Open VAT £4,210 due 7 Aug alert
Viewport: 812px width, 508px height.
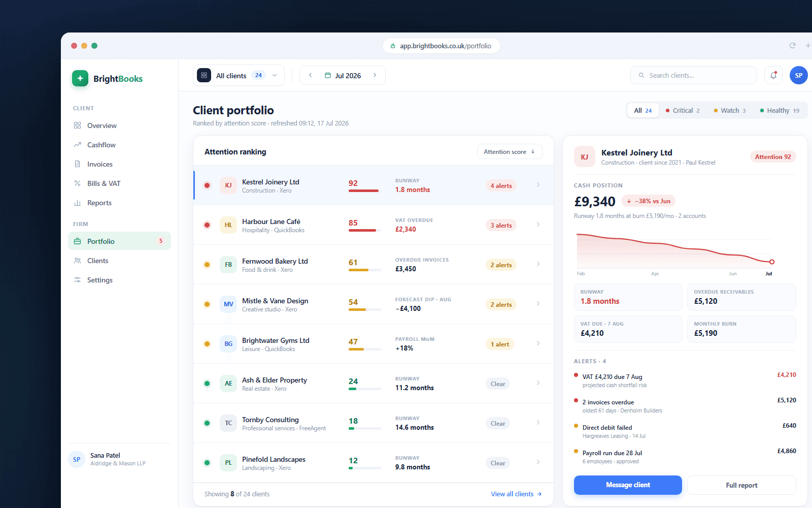tap(685, 380)
